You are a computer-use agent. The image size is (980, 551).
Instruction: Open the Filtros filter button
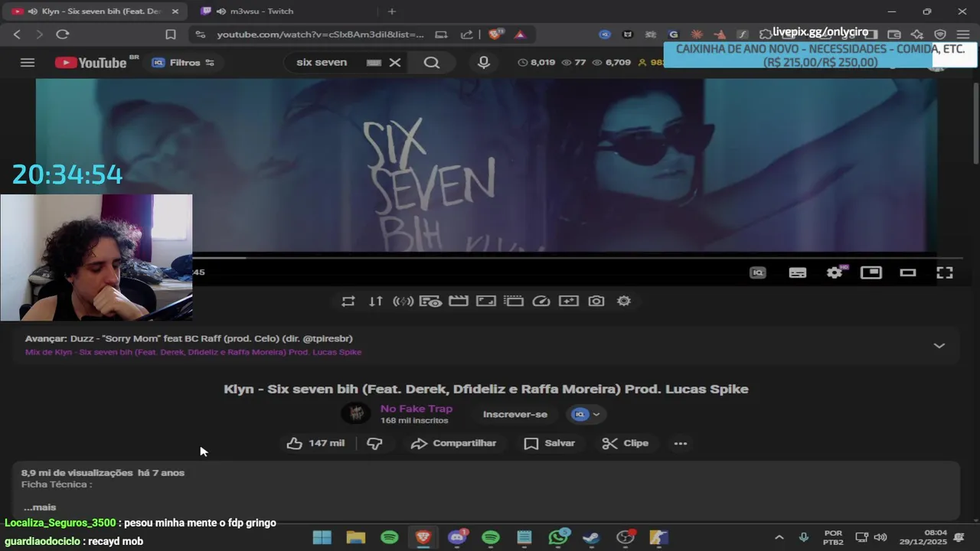pyautogui.click(x=183, y=63)
